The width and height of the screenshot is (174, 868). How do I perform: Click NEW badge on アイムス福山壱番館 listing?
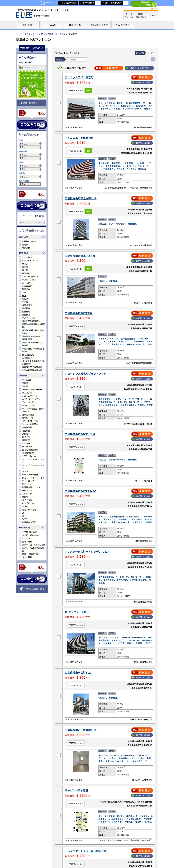pyautogui.click(x=88, y=151)
